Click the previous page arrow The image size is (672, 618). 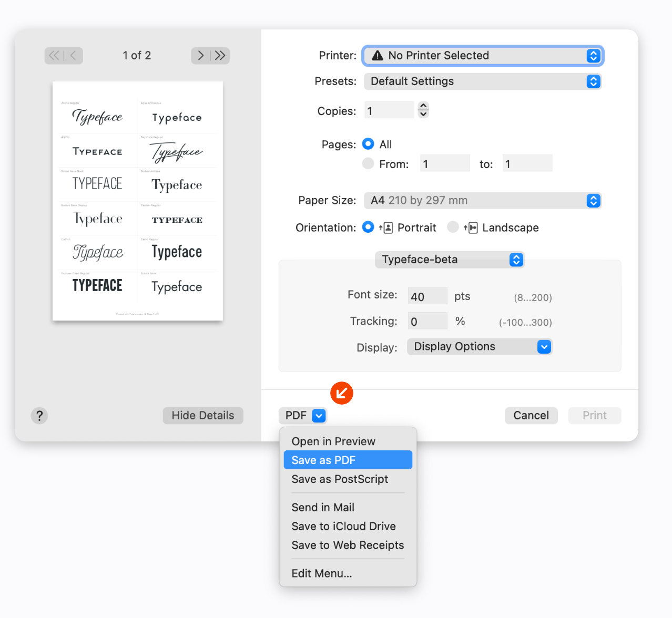73,55
